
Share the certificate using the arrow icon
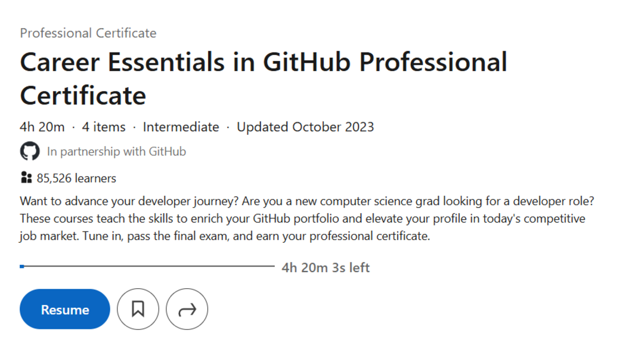click(x=187, y=309)
